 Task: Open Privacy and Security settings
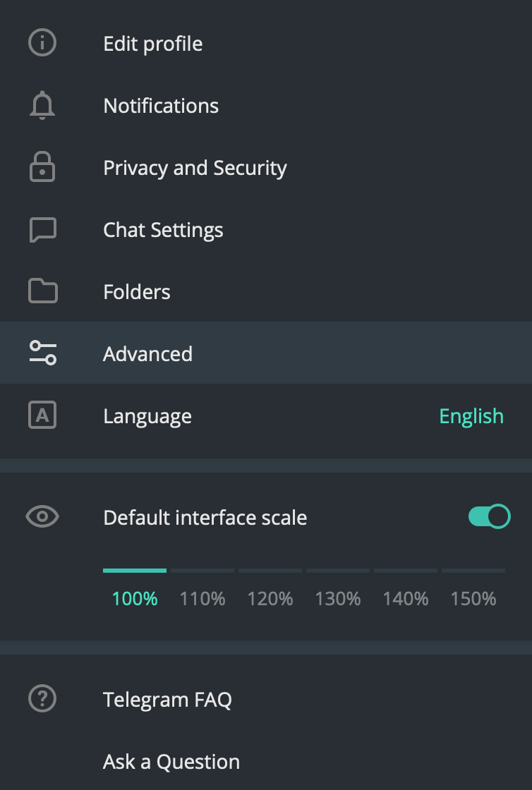195,168
